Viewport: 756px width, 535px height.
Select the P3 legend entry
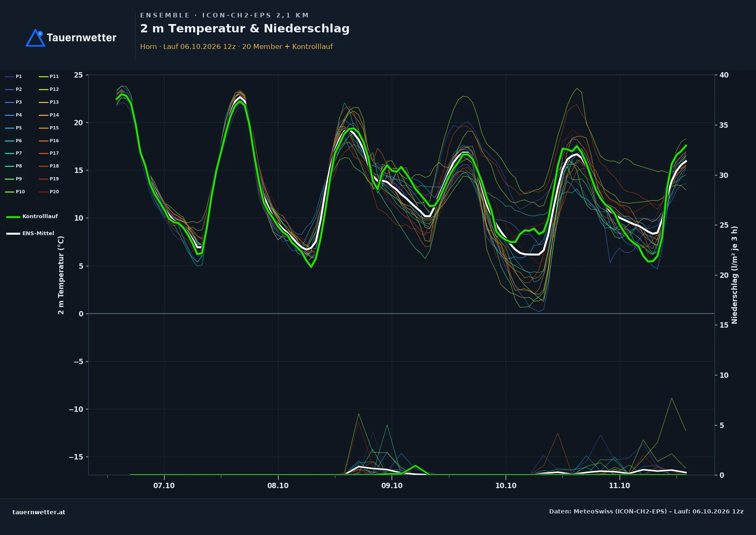tap(14, 102)
